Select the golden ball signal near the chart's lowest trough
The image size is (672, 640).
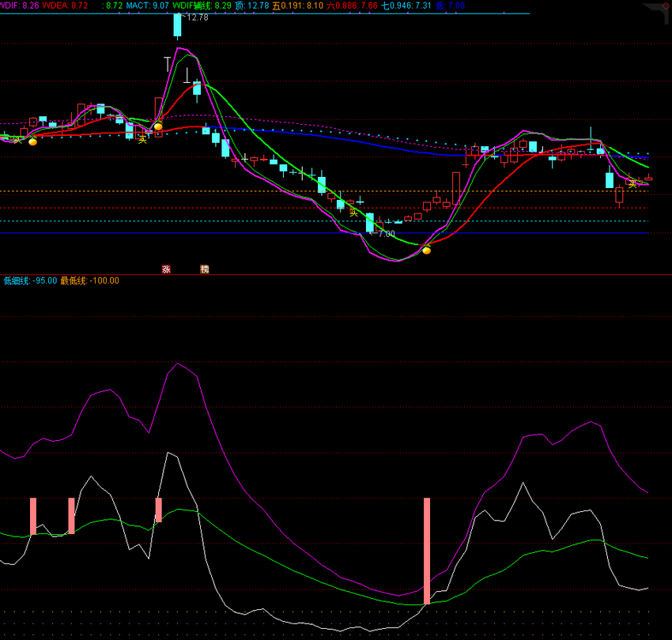(426, 250)
